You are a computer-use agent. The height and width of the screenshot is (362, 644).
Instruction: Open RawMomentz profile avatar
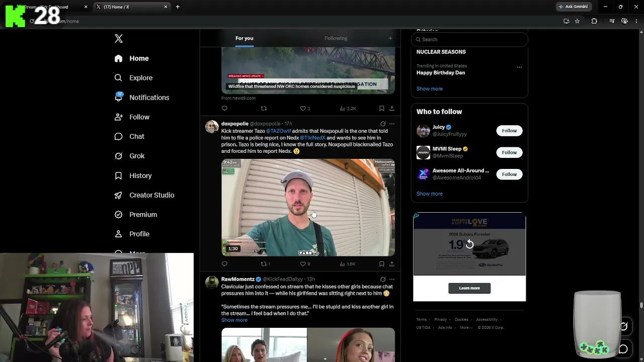coord(212,282)
